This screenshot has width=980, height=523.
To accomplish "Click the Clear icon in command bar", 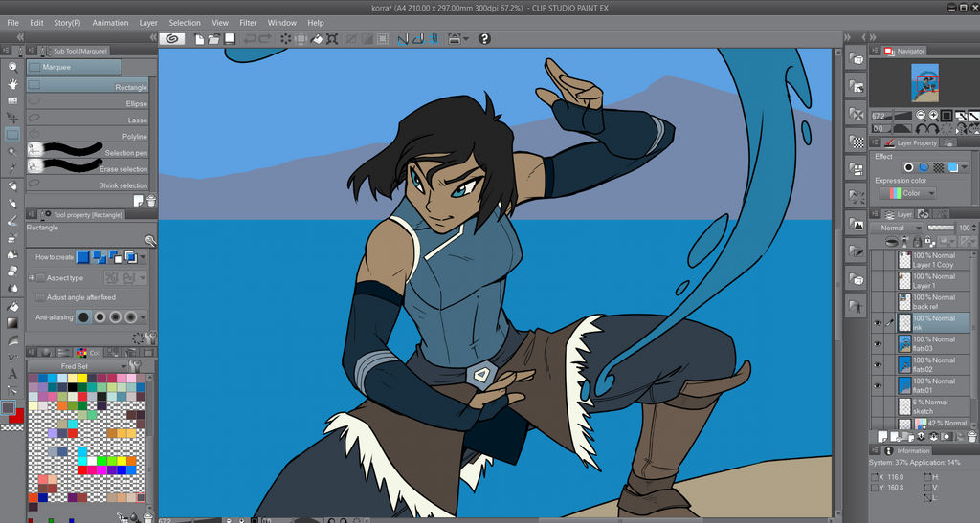I will click(285, 39).
